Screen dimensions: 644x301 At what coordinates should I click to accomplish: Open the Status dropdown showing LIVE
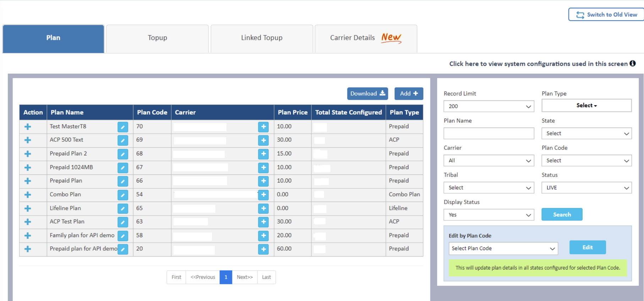point(586,188)
